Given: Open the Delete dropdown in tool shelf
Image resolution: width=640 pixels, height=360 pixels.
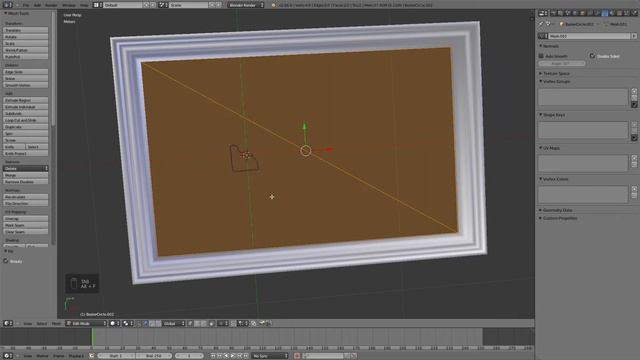Looking at the screenshot, I should tap(26, 169).
